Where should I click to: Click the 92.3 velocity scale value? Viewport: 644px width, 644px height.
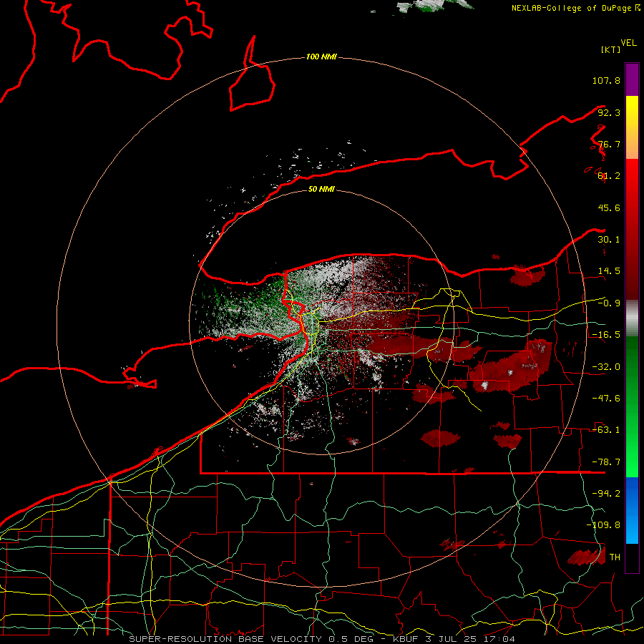[x=609, y=112]
